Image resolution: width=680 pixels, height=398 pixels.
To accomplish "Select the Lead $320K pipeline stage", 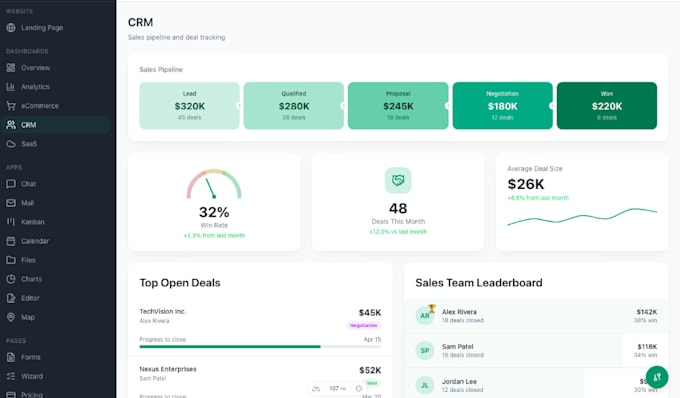I will [x=190, y=105].
